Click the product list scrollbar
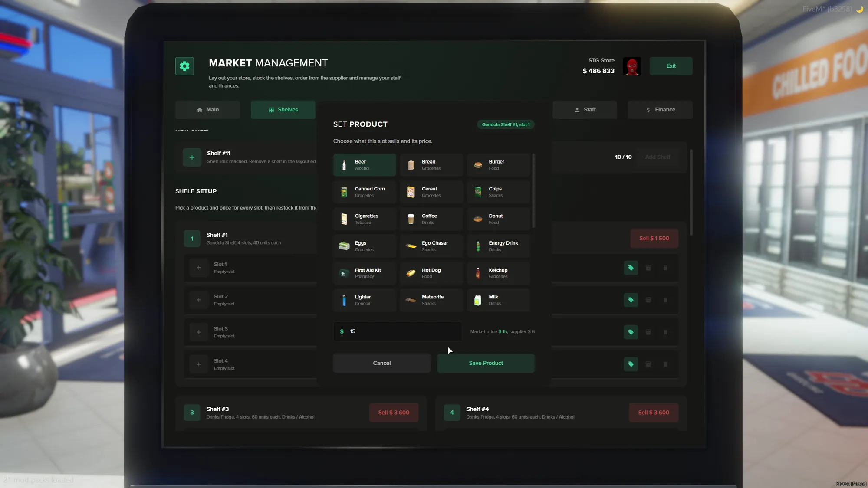The image size is (868, 488). [x=533, y=191]
